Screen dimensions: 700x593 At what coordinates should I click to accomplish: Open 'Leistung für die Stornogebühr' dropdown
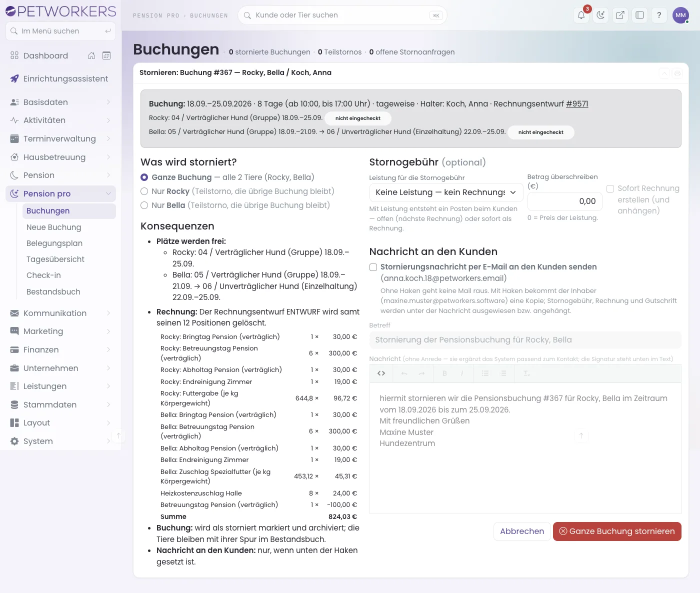pos(446,192)
